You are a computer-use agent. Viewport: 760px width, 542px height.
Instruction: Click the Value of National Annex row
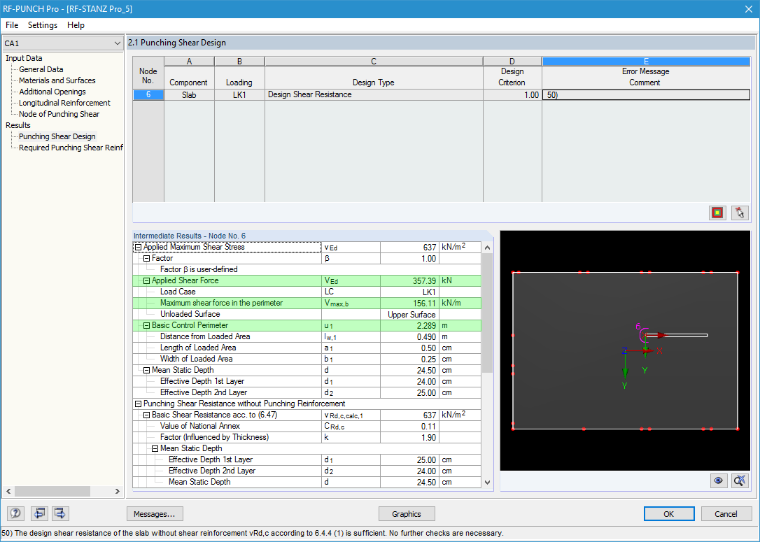point(307,426)
